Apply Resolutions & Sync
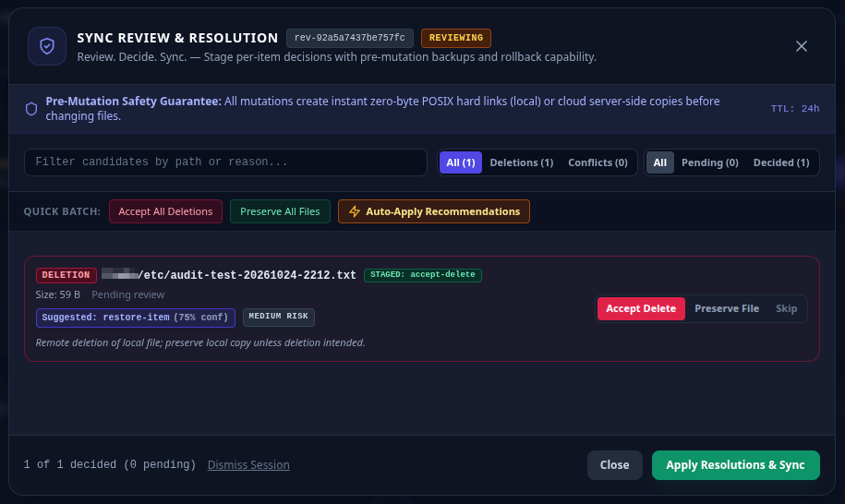The width and height of the screenshot is (845, 504). 736,465
